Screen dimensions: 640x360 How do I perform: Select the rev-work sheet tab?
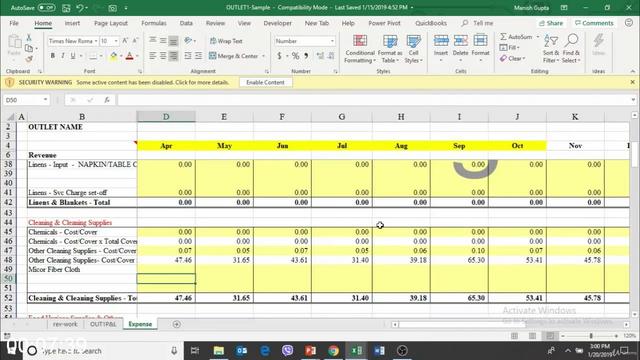pyautogui.click(x=65, y=324)
